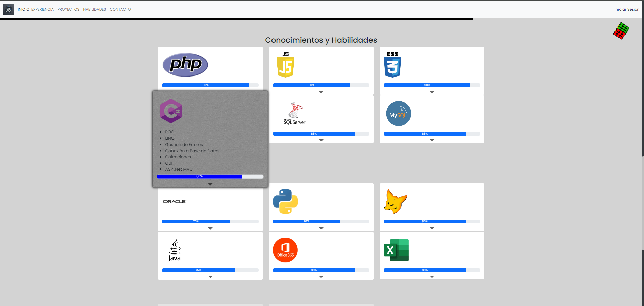The width and height of the screenshot is (644, 306).
Task: Click the "GUI" list item
Action: [x=169, y=163]
